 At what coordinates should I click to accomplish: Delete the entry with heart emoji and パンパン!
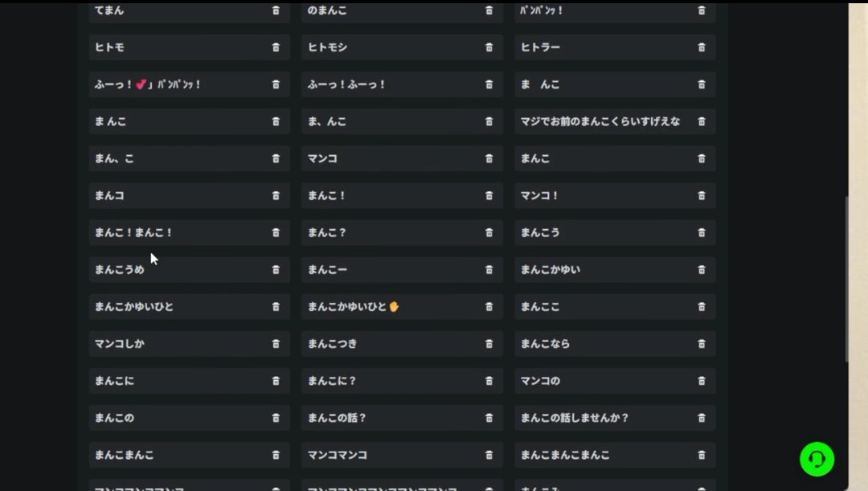pos(276,84)
